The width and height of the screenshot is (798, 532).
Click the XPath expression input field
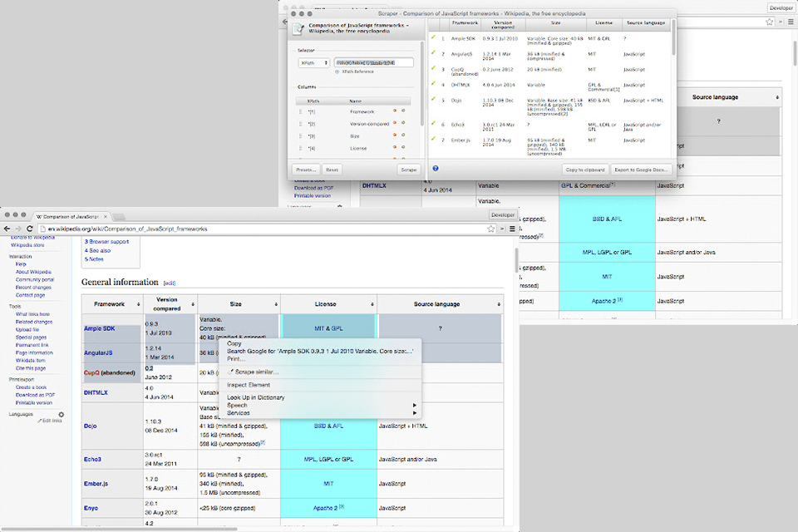click(x=373, y=62)
